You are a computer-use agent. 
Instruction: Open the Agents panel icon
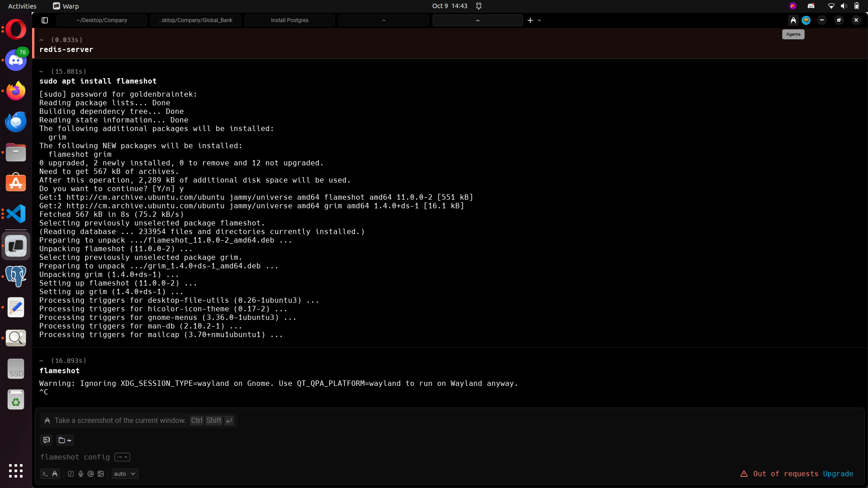(x=793, y=20)
